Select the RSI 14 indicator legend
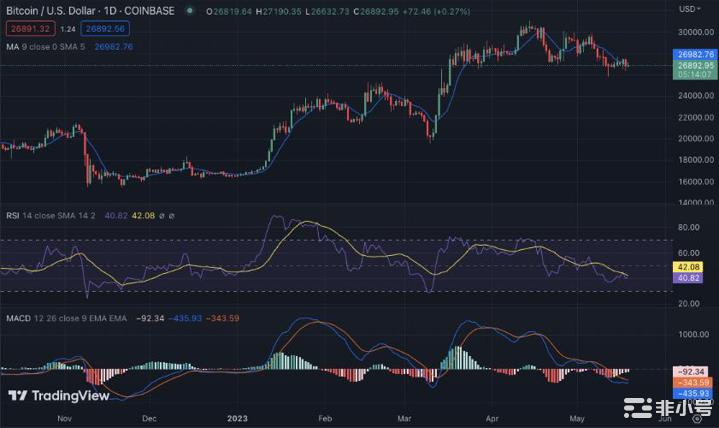The width and height of the screenshot is (719, 428). [x=42, y=214]
